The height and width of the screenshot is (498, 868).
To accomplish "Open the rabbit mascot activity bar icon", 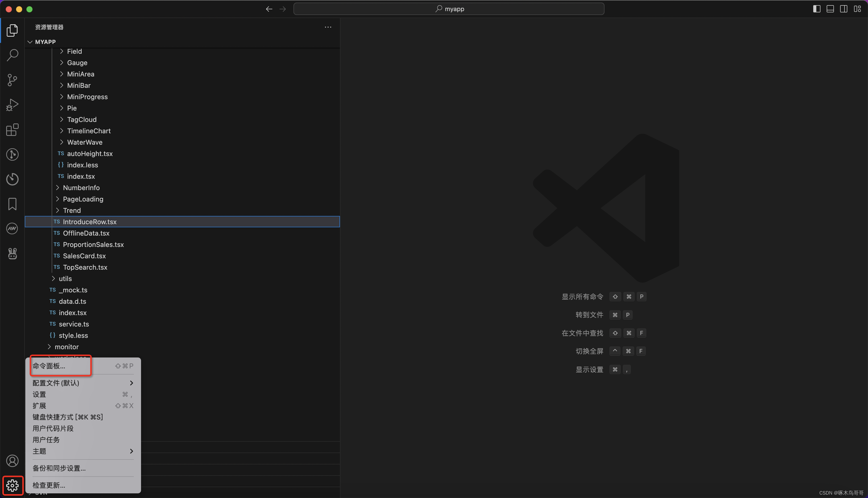I will pyautogui.click(x=12, y=253).
